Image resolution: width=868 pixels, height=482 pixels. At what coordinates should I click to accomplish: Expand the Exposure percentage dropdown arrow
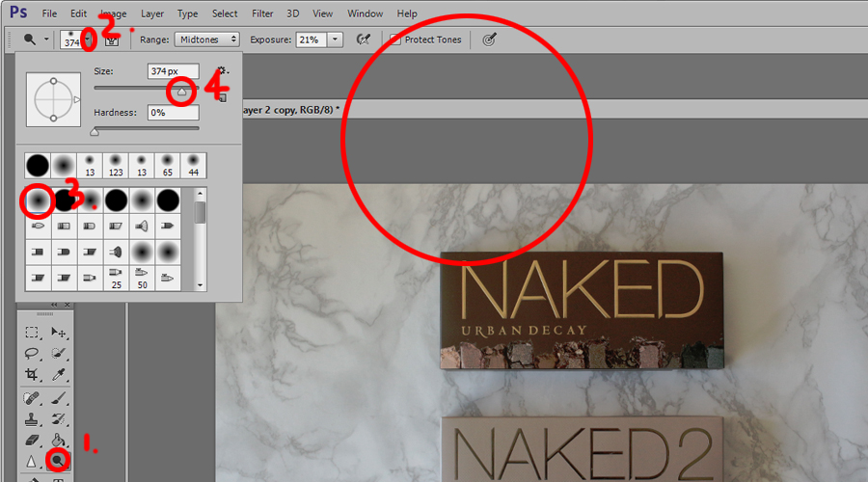click(335, 40)
